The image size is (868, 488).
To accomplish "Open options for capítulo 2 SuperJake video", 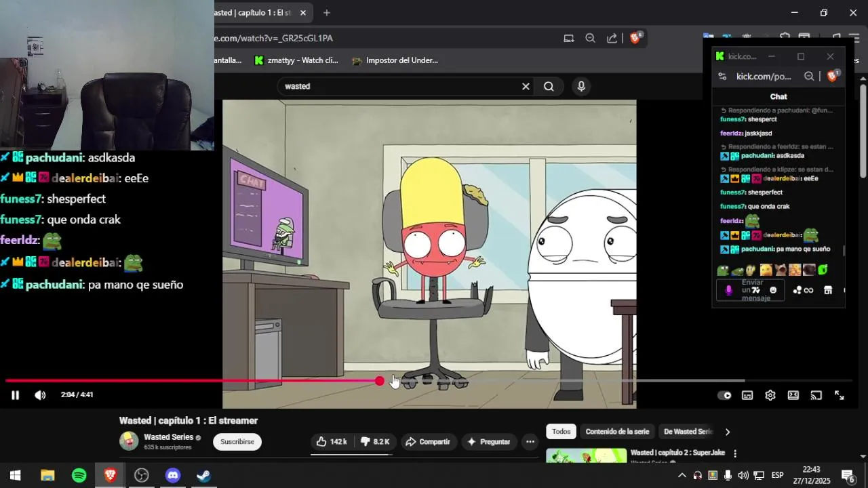I will (734, 453).
